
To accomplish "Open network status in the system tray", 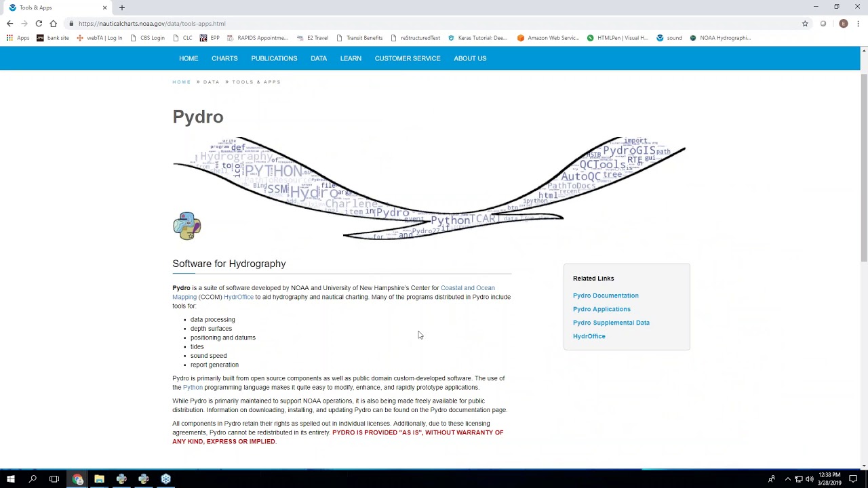I will click(798, 479).
